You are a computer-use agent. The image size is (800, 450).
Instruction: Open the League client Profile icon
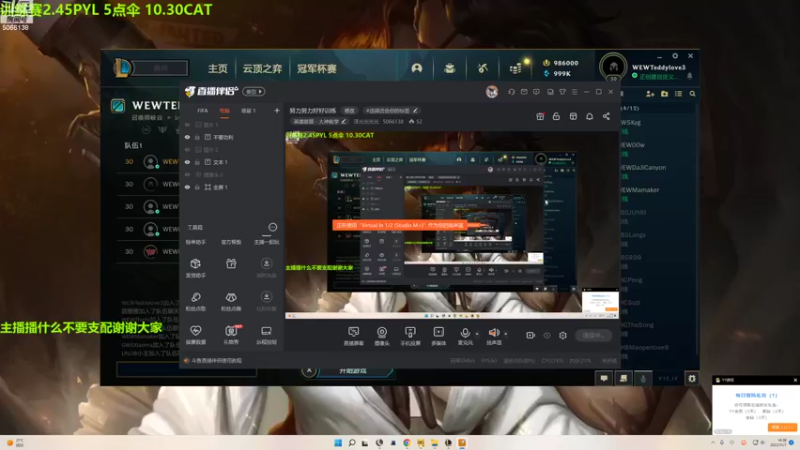pos(417,68)
